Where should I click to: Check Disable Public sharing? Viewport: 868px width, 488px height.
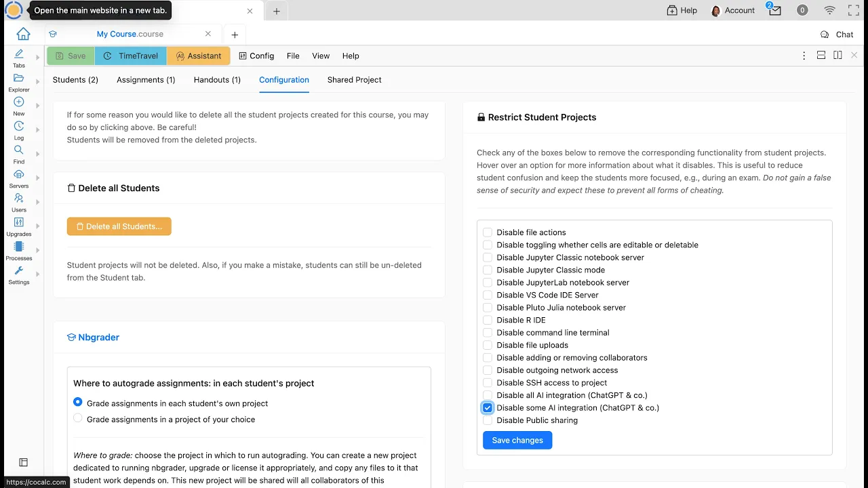[488, 420]
